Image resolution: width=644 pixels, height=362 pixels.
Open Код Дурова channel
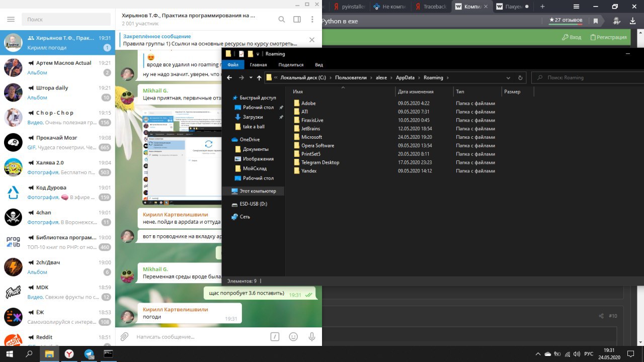(x=57, y=192)
